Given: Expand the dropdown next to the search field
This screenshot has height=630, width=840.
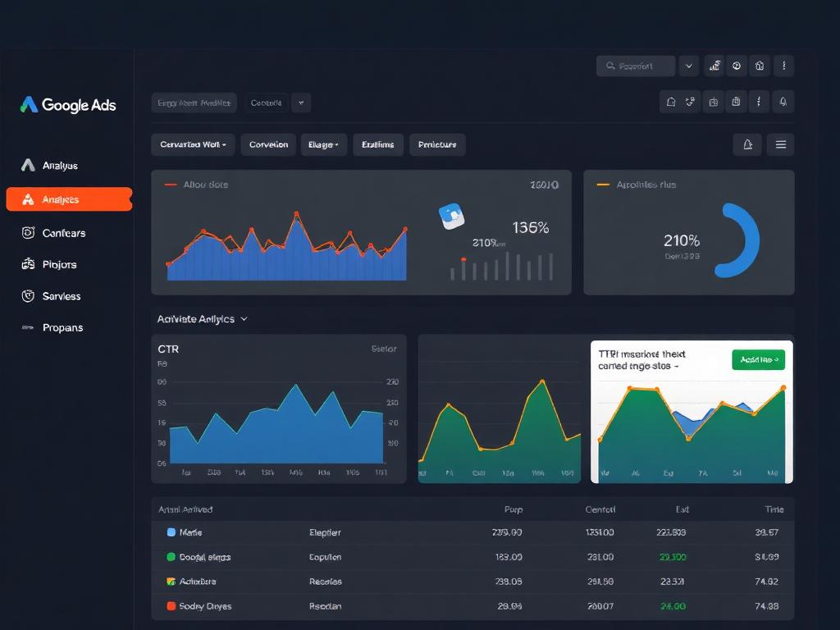Looking at the screenshot, I should [x=689, y=66].
